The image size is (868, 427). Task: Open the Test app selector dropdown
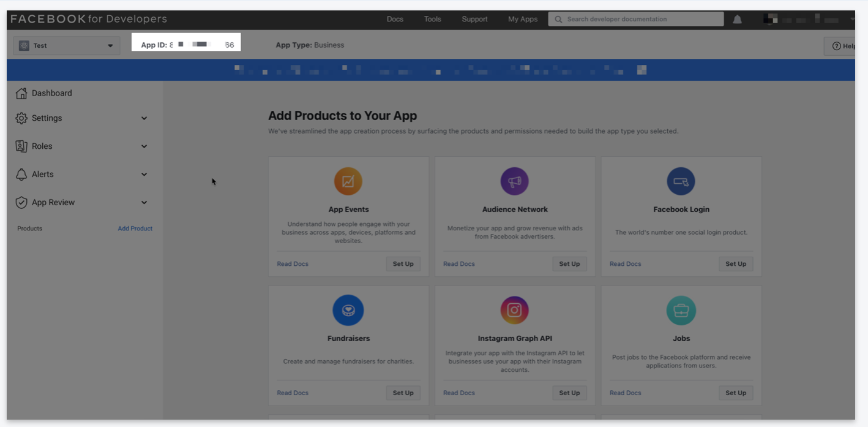click(x=66, y=45)
